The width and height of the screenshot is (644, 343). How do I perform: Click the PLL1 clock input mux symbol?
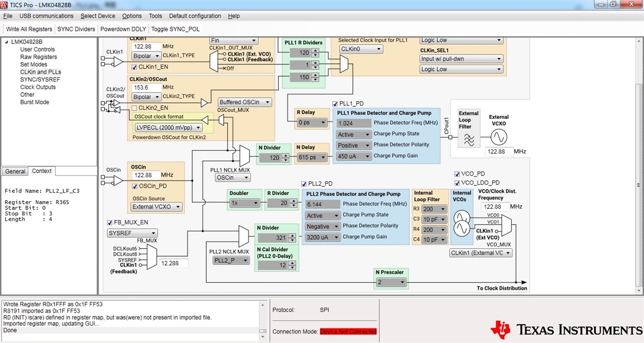[x=344, y=64]
